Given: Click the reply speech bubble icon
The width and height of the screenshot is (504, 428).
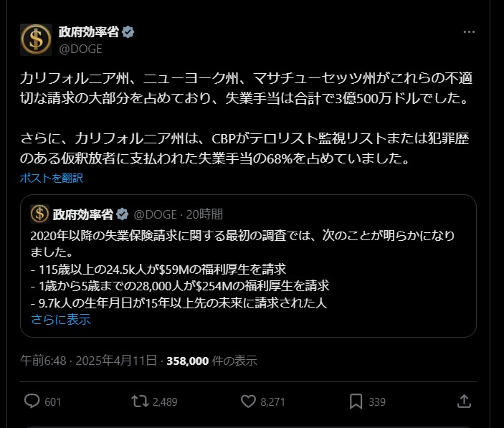Looking at the screenshot, I should pos(32,401).
